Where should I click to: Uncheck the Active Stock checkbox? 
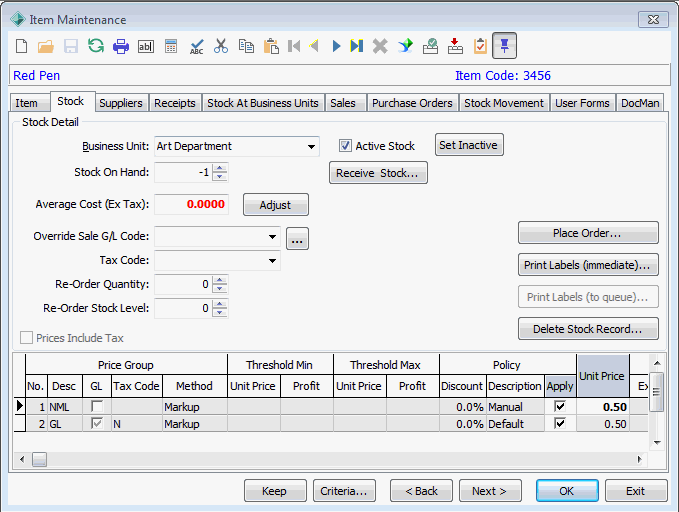[345, 146]
